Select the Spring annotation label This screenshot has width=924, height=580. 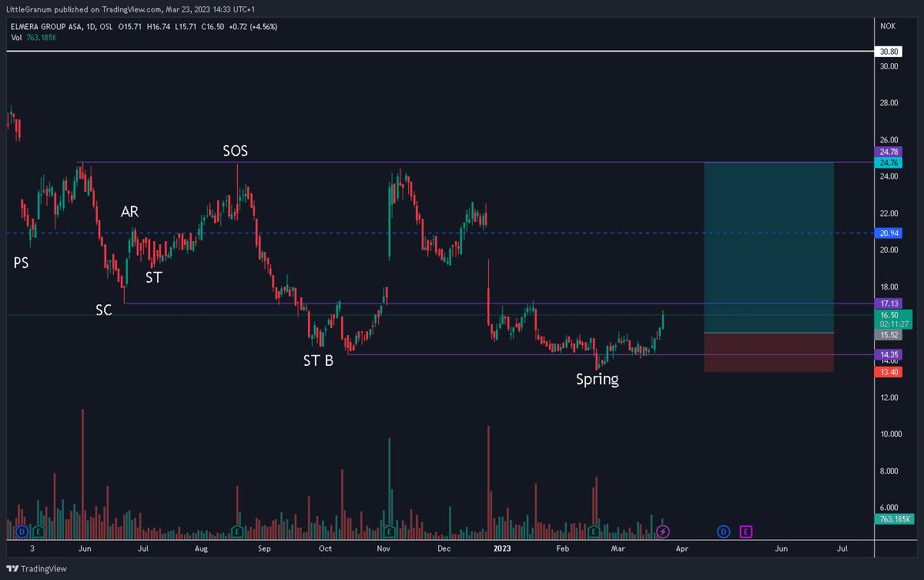pyautogui.click(x=598, y=379)
